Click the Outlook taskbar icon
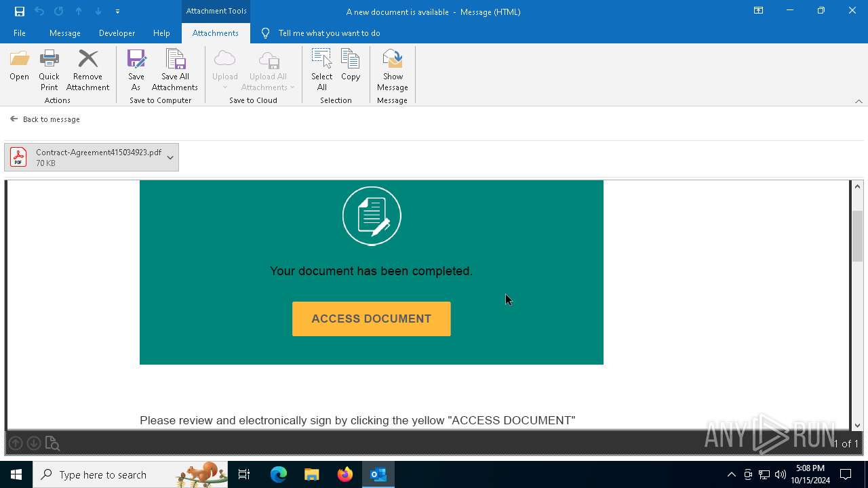 point(378,474)
